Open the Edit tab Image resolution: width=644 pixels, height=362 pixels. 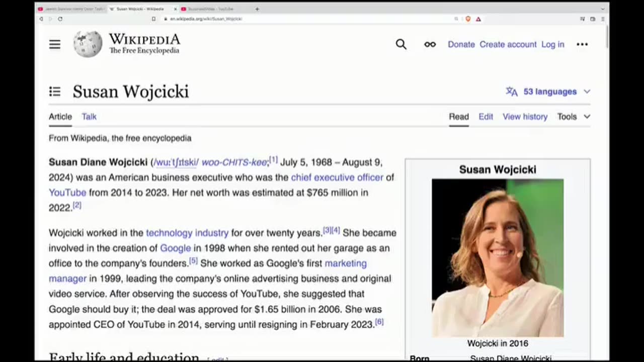click(486, 117)
